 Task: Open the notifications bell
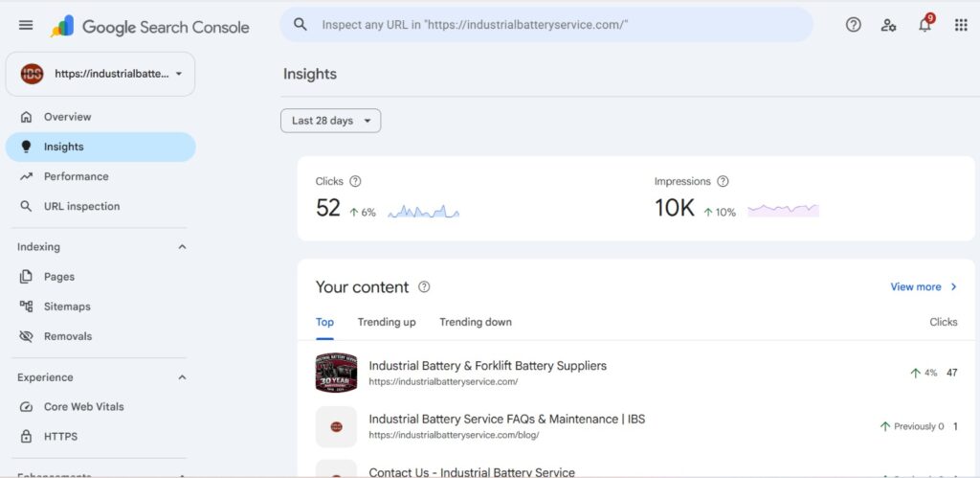point(925,25)
